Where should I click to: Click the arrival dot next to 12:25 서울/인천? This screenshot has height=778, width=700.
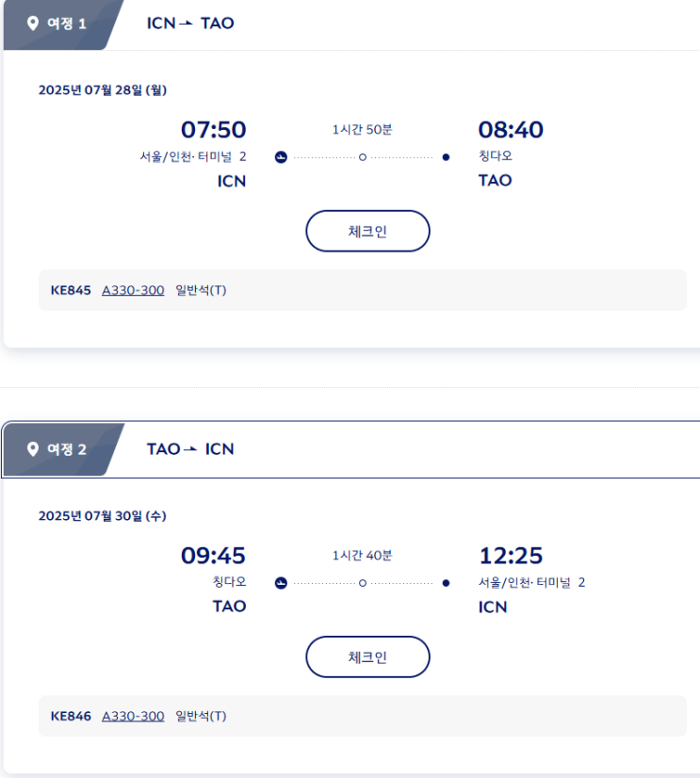(446, 583)
